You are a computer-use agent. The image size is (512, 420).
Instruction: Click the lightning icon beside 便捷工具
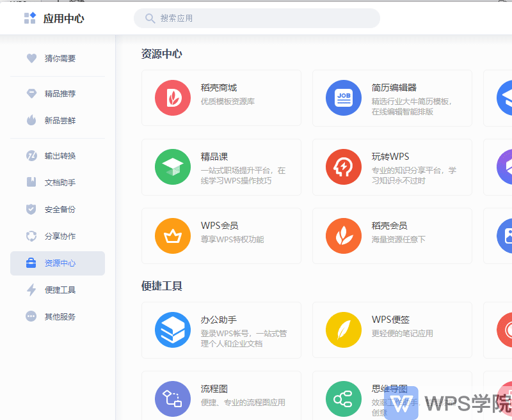[31, 290]
